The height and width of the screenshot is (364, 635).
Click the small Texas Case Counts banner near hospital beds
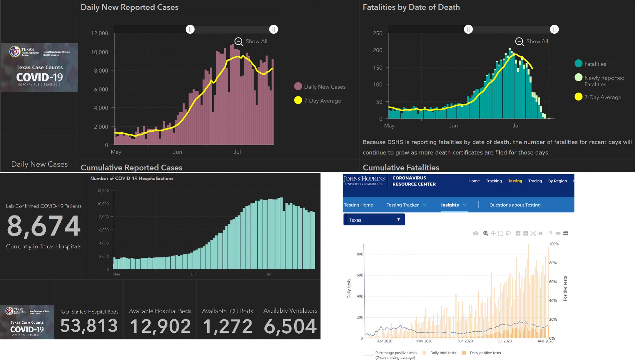point(27,322)
